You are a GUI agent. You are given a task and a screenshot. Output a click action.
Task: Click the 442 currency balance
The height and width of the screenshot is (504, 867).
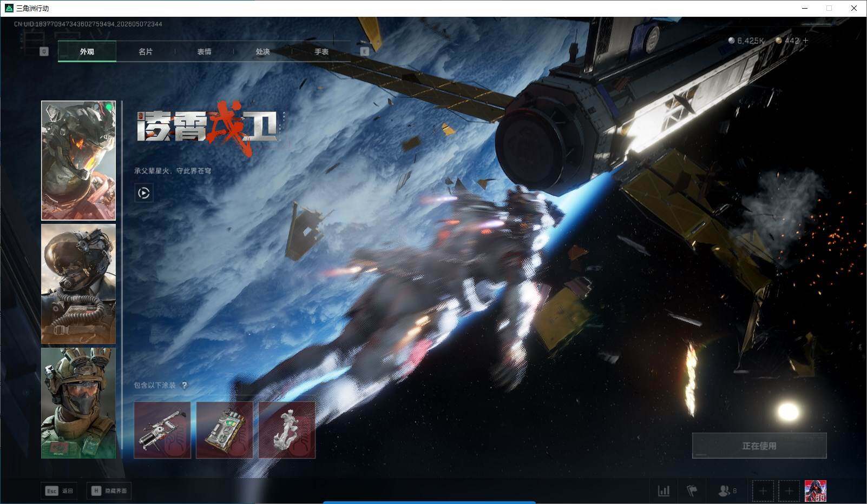click(787, 41)
